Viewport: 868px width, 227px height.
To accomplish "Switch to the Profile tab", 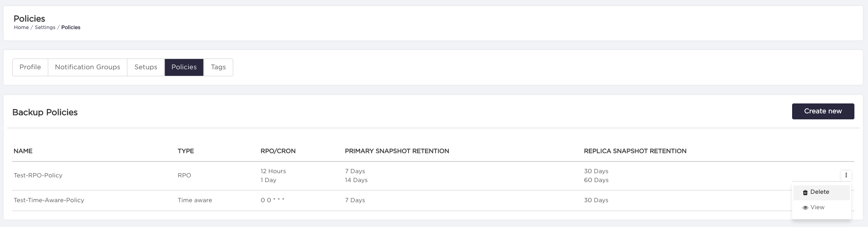I will tap(30, 67).
